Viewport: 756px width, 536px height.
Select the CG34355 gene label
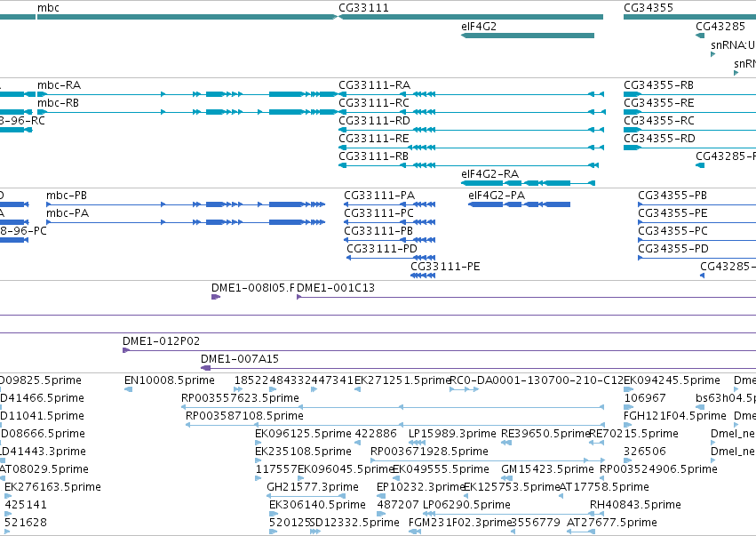[x=648, y=8]
